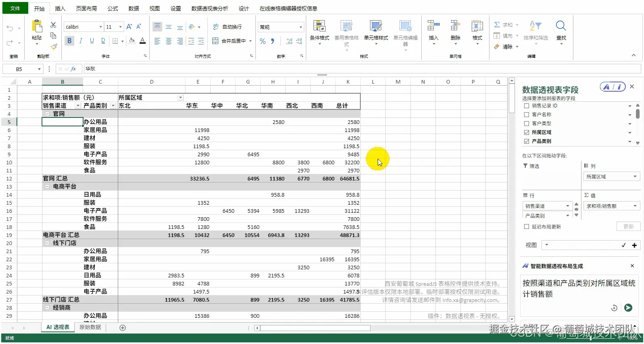Open the 文件 (File) menu
Screen dimensions: 644x344
tap(15, 8)
